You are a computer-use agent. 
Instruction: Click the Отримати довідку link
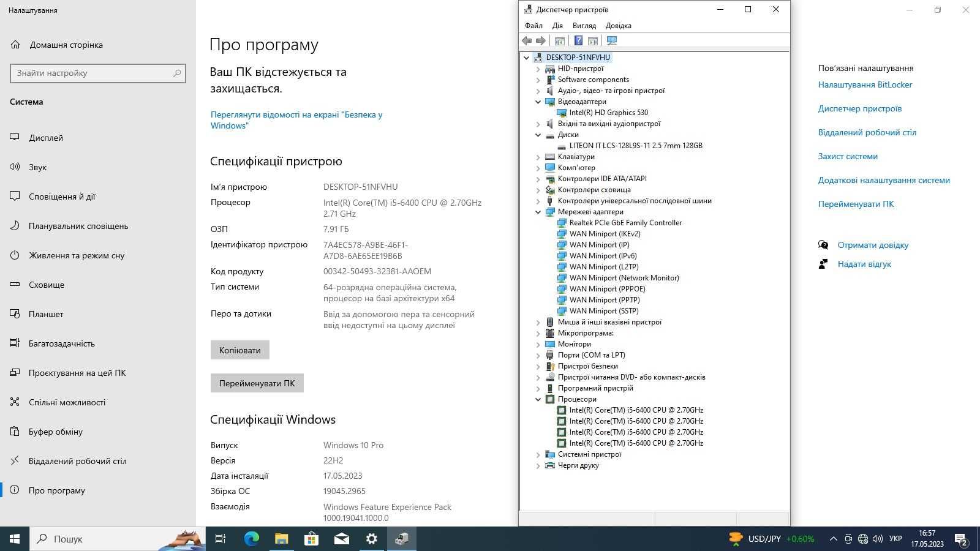pyautogui.click(x=873, y=245)
